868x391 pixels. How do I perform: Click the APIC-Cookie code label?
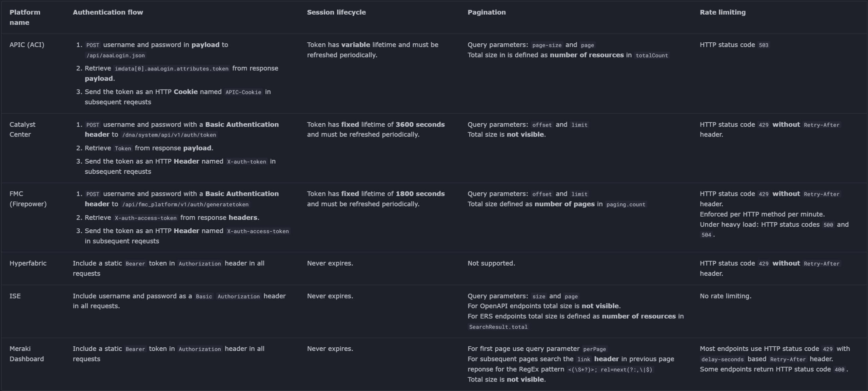[243, 92]
